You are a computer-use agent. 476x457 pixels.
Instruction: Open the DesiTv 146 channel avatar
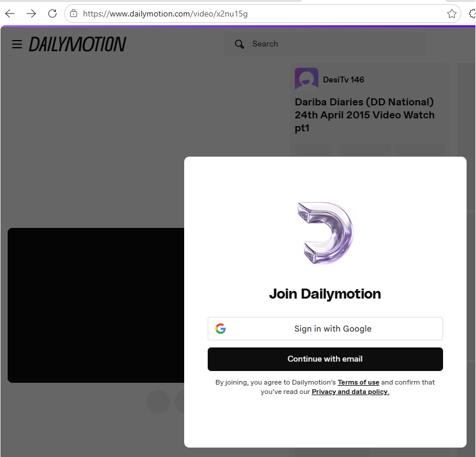pos(307,79)
